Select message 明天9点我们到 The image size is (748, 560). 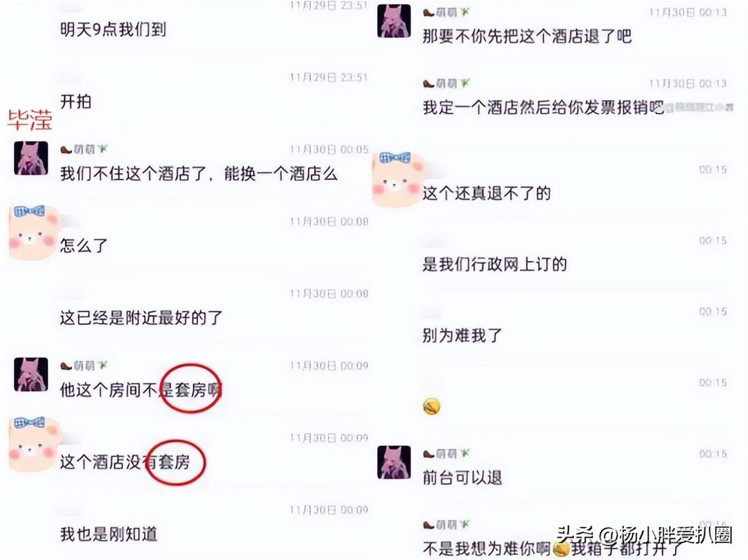pos(113,29)
